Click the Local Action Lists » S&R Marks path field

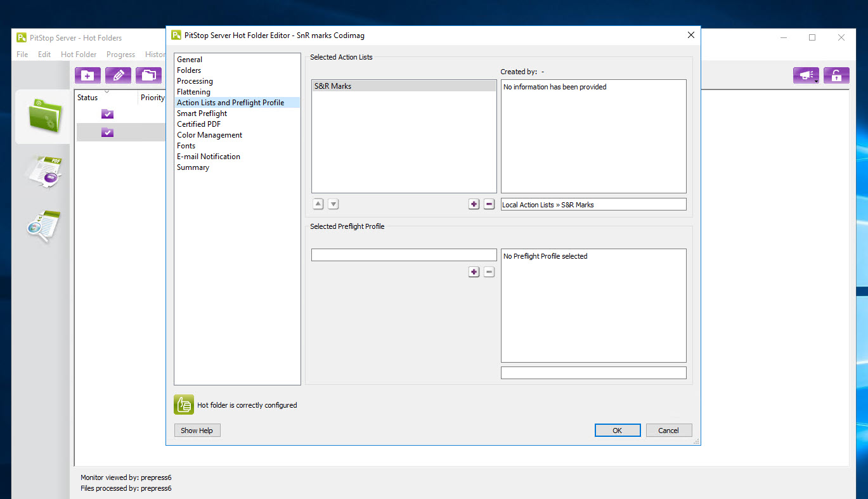click(x=593, y=204)
